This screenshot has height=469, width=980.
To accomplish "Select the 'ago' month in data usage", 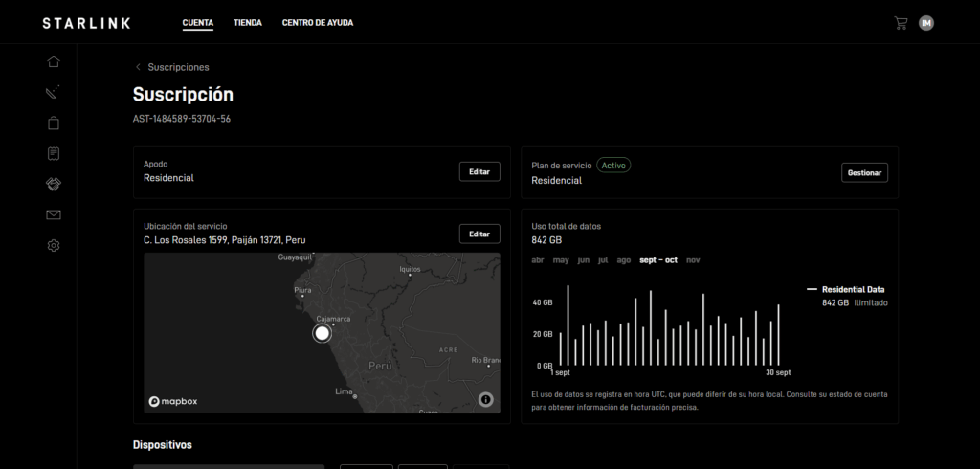I will coord(623,260).
